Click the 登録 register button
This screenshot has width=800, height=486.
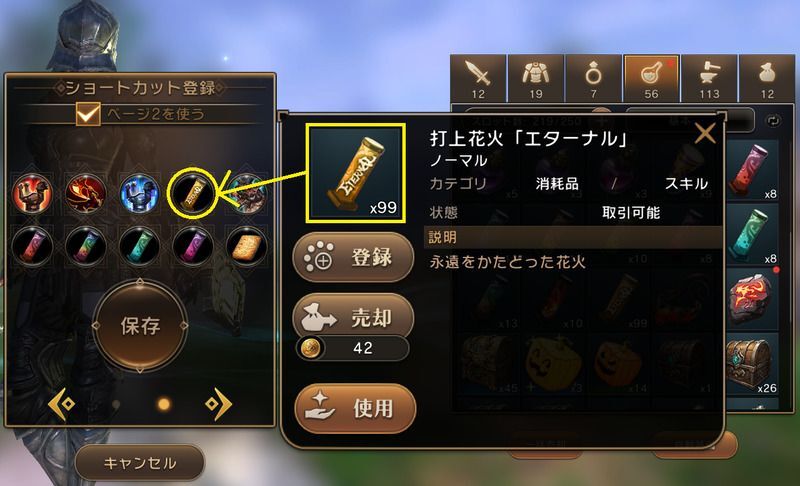pyautogui.click(x=353, y=258)
